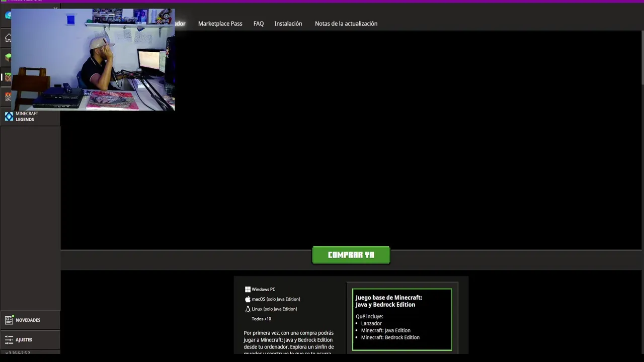Click the AJUSTES label
Image resolution: width=644 pixels, height=362 pixels.
24,340
